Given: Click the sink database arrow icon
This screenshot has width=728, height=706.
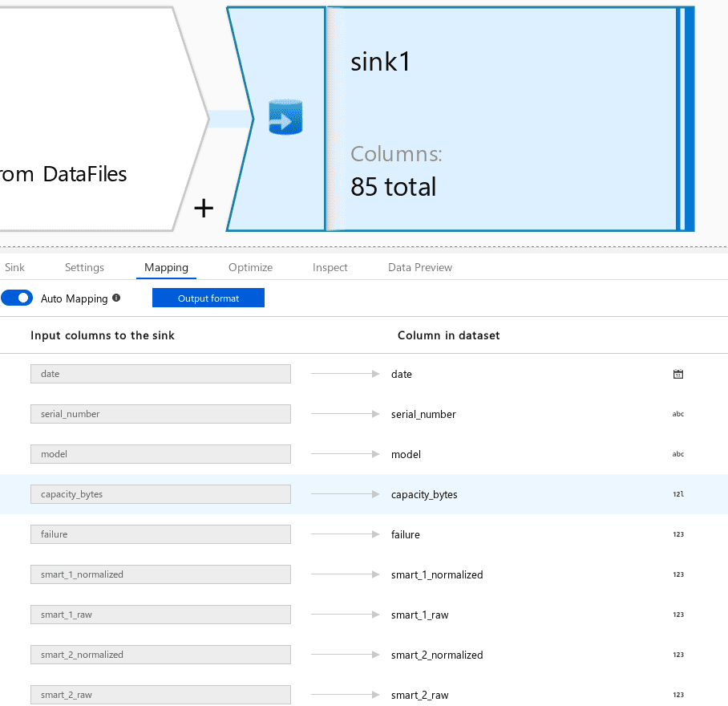Looking at the screenshot, I should pos(285,117).
